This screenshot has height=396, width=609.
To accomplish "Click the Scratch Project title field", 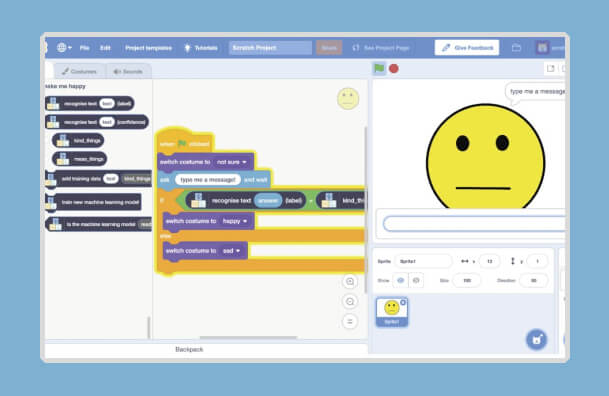I will point(270,48).
